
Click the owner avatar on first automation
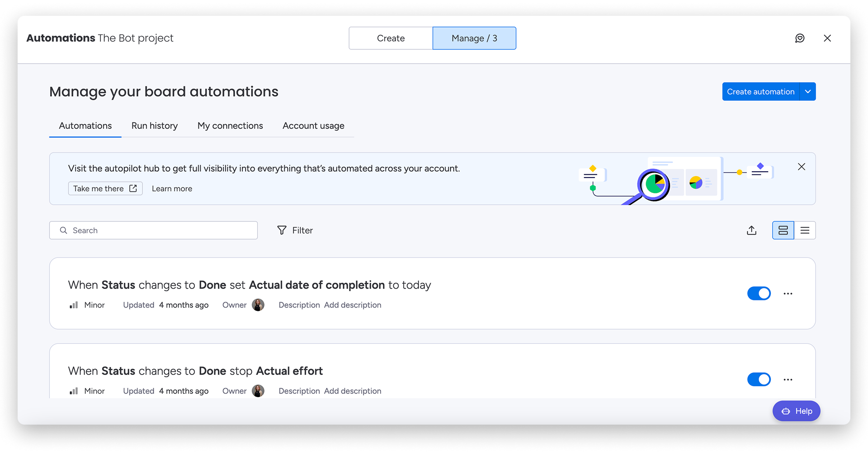[x=258, y=305]
